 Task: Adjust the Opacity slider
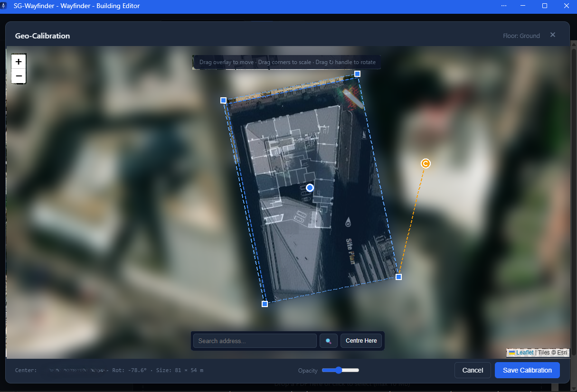click(341, 370)
